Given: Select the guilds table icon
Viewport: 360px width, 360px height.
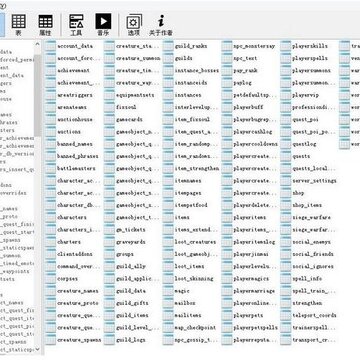Looking at the screenshot, I should point(168,58).
